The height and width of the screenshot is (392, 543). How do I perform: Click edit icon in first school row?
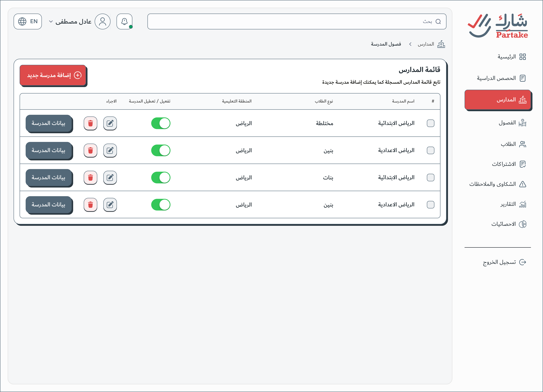[x=110, y=123]
